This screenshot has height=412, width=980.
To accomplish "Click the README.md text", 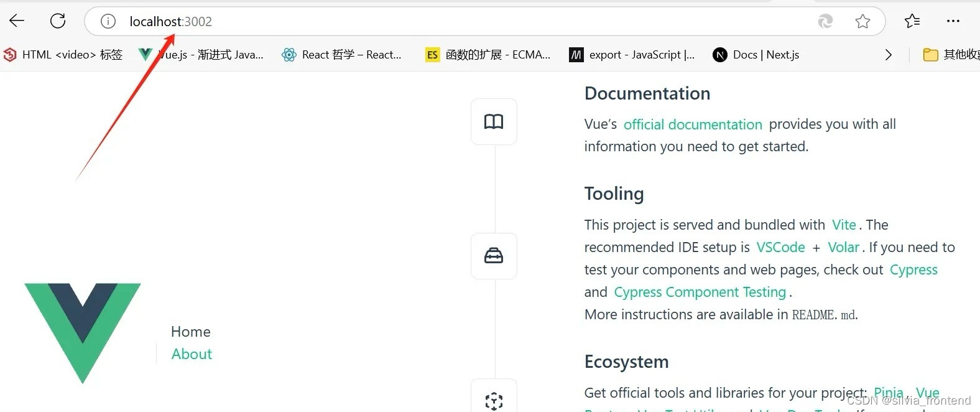I will 824,315.
